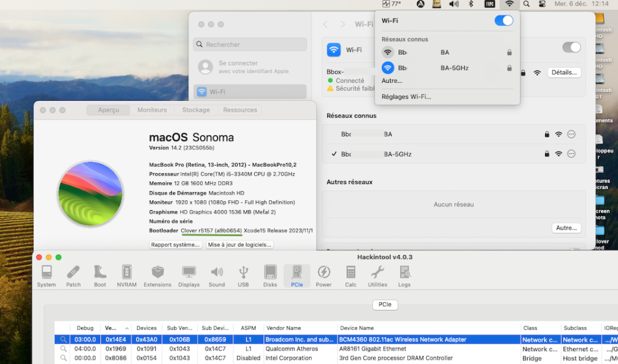Click the volume icon in the menu bar

(x=454, y=4)
